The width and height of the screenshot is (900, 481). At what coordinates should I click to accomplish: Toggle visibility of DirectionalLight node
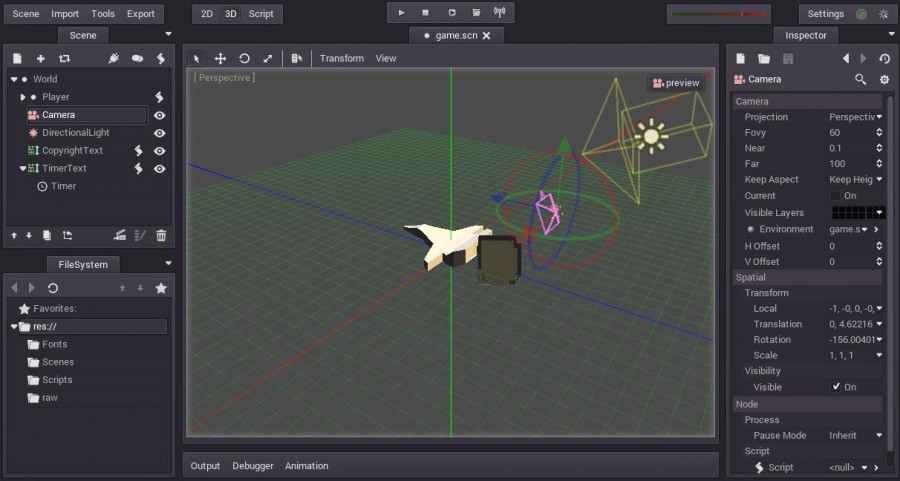tap(160, 133)
